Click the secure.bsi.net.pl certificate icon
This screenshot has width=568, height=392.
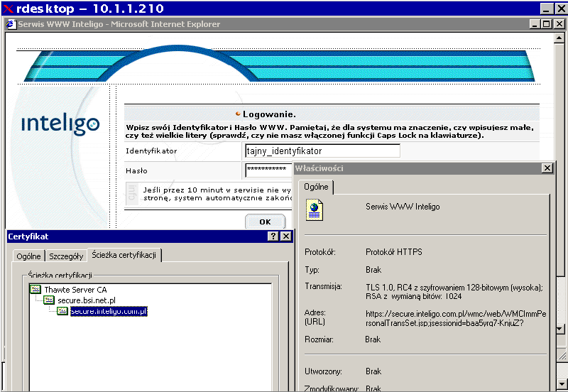[49, 300]
